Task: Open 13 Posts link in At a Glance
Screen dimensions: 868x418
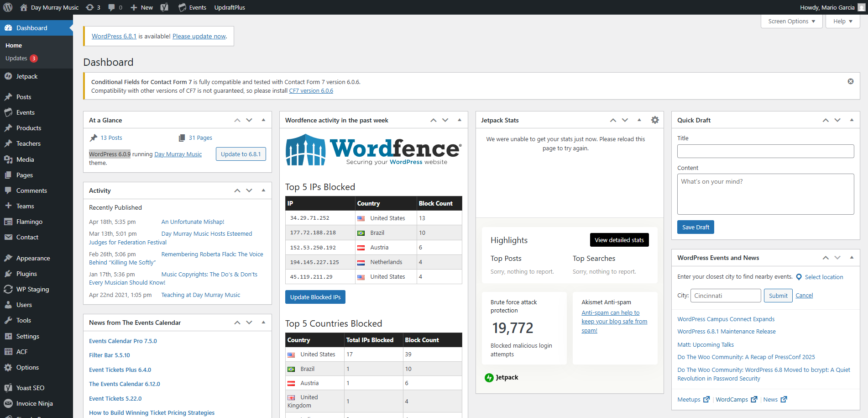Action: 111,138
